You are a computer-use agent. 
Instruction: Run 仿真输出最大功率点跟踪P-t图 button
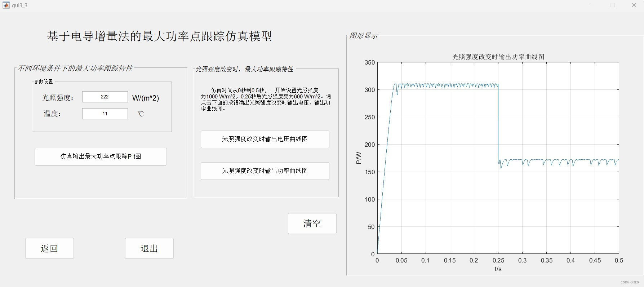(101, 156)
